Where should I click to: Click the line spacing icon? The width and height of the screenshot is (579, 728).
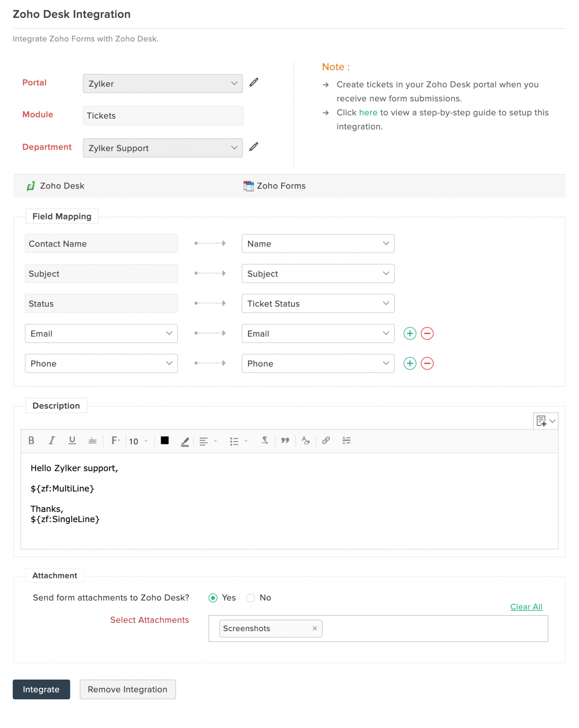tap(346, 441)
